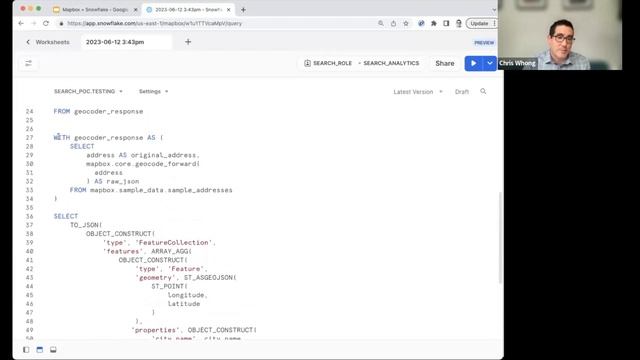Viewport: 640px width, 360px height.
Task: Click the browser share page icon
Action: 393,23
